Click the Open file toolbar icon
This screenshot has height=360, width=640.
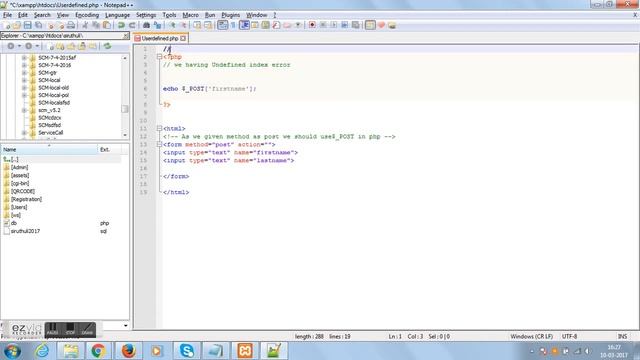pyautogui.click(x=17, y=25)
